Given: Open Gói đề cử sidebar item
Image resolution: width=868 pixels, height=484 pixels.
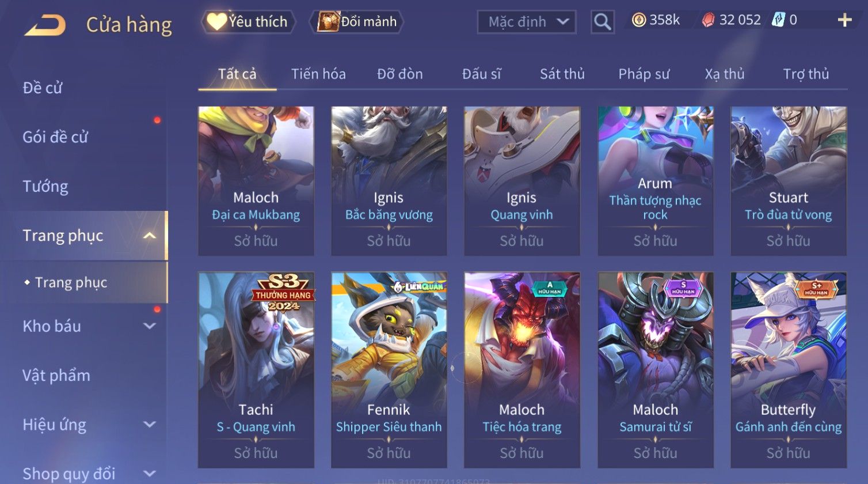Looking at the screenshot, I should 55,137.
